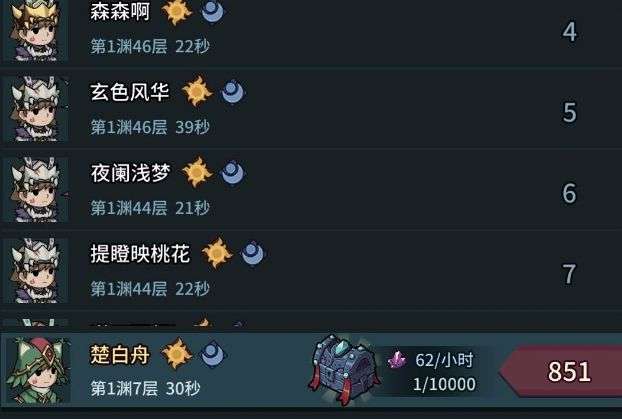Open 森森啊's crowned avatar portrait
The height and width of the screenshot is (419, 622).
(35, 31)
